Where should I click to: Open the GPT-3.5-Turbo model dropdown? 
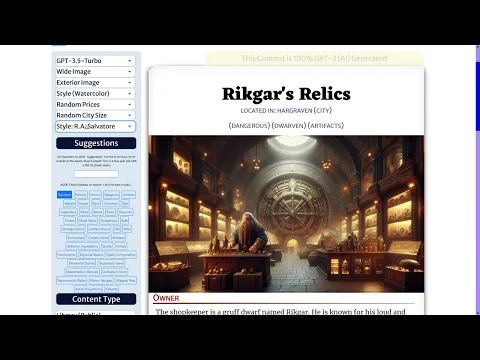click(x=95, y=61)
